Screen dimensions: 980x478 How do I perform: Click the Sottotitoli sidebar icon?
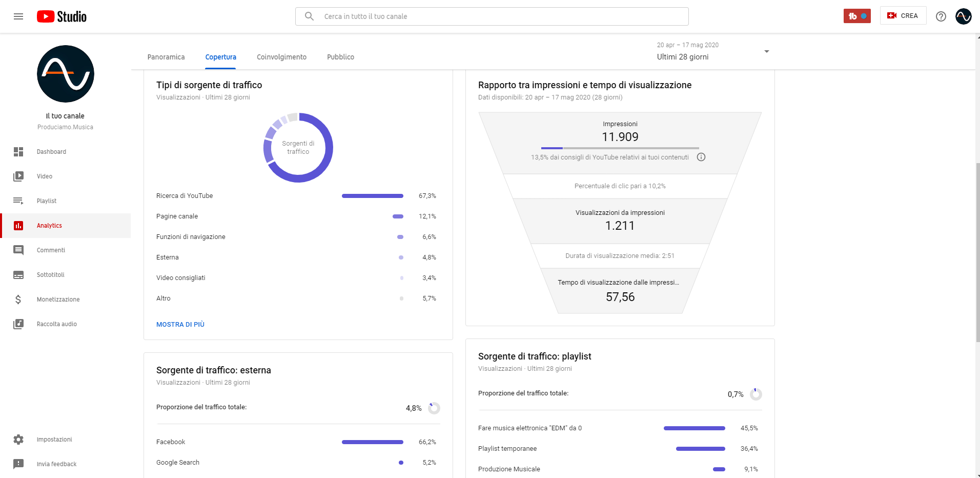point(18,275)
